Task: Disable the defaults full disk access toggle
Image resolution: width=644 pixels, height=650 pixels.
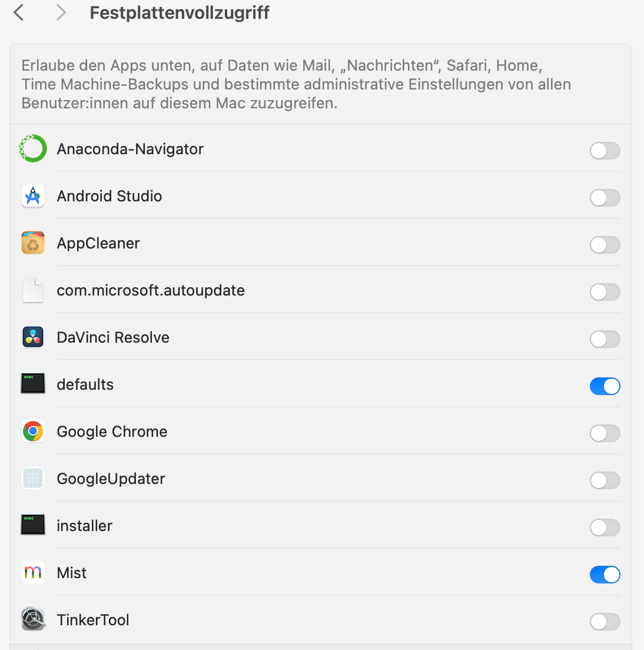Action: tap(605, 386)
